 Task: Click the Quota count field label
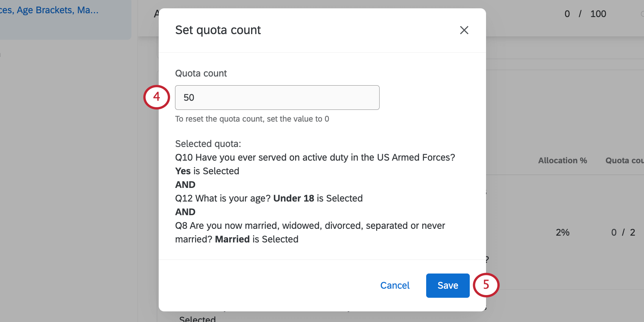(x=201, y=73)
